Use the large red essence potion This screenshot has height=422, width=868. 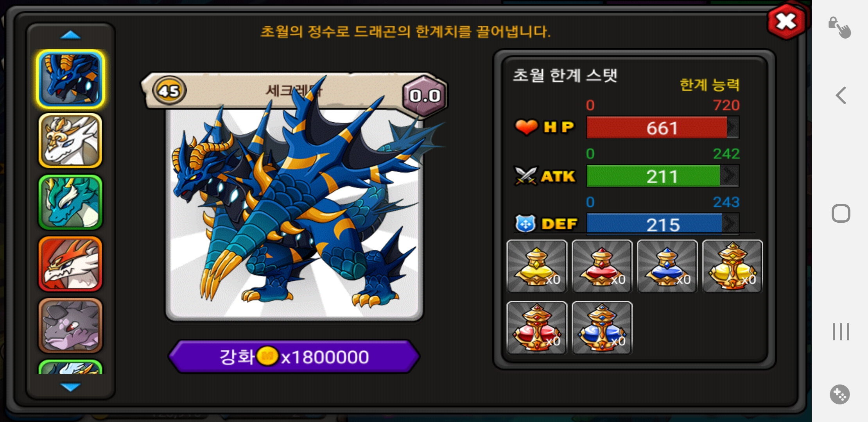pos(537,328)
